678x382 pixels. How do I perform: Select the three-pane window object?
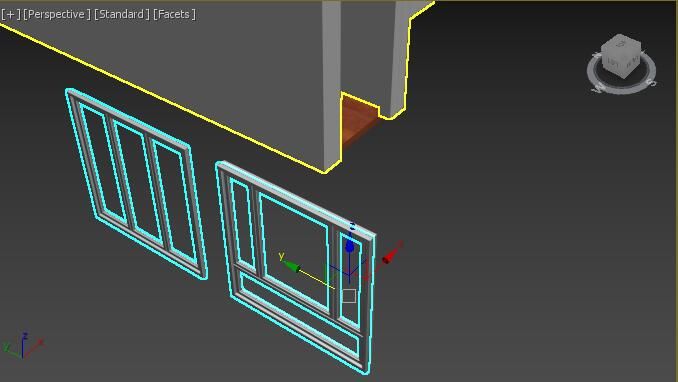(136, 183)
